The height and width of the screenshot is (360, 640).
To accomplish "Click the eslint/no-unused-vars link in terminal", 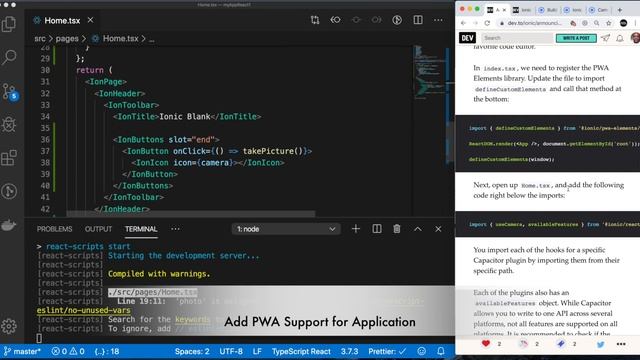I will coord(84,310).
